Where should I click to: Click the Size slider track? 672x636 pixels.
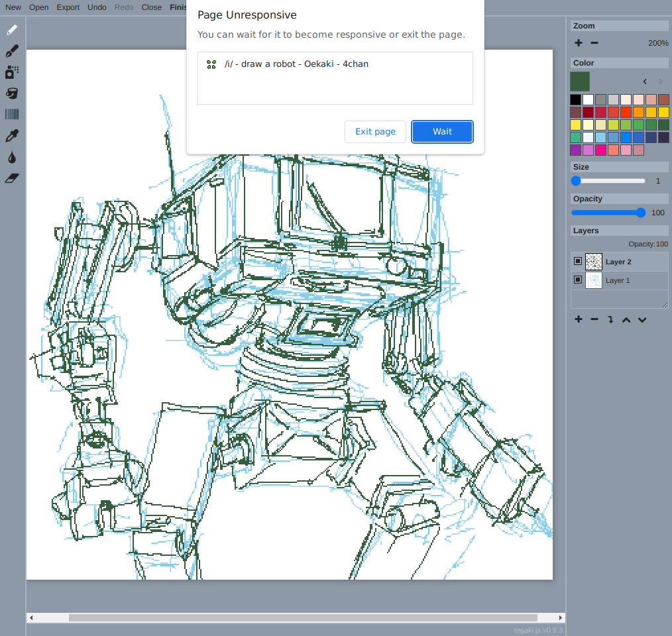608,181
